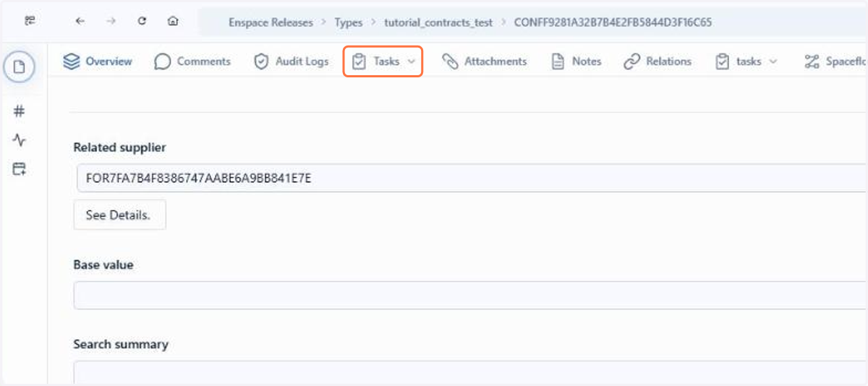Screen dimensions: 868x386
Task: Open the Audit Logs tab
Action: pyautogui.click(x=291, y=62)
